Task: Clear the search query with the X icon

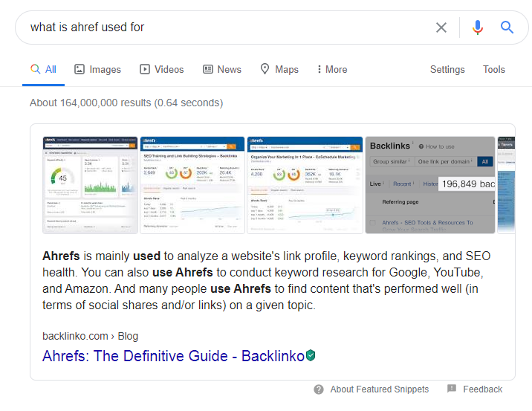Action: (441, 27)
